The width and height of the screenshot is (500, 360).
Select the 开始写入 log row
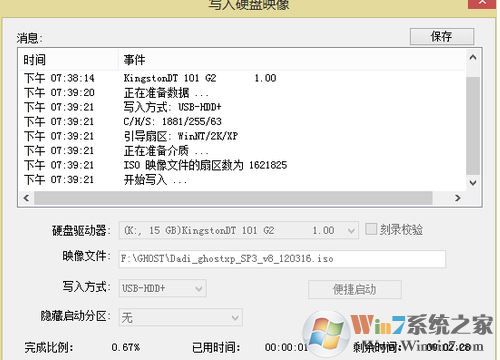[x=242, y=180]
